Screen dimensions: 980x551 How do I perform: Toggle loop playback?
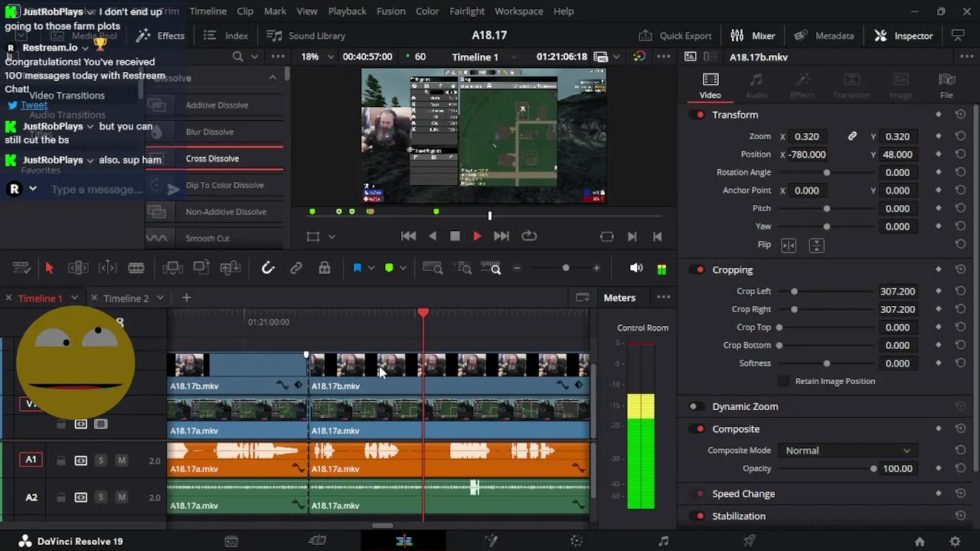529,236
